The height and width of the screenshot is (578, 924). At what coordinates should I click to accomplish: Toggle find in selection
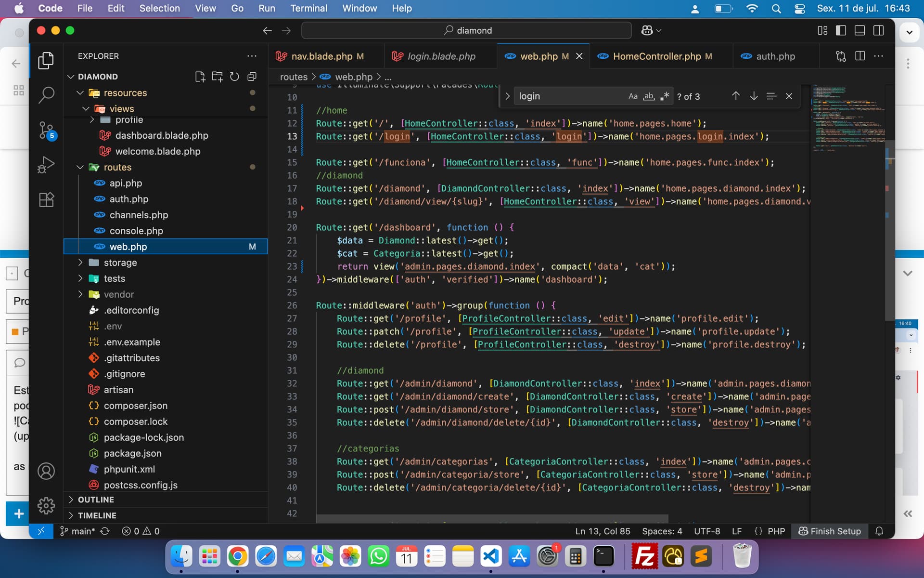(x=771, y=96)
